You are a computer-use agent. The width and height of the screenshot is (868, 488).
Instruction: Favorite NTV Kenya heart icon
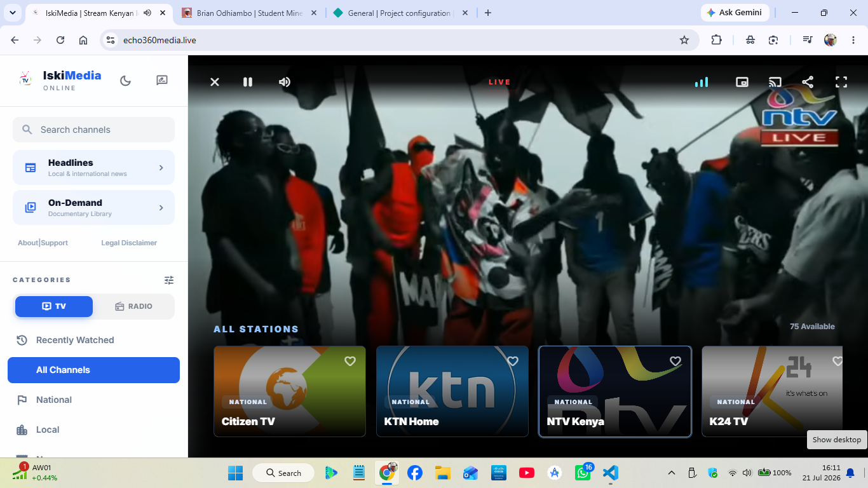tap(675, 361)
